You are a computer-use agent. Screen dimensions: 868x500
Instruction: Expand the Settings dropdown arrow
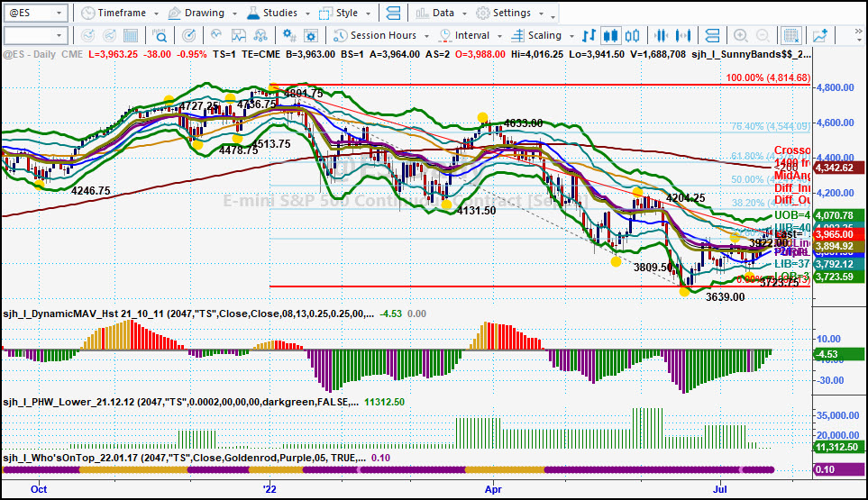(x=541, y=14)
